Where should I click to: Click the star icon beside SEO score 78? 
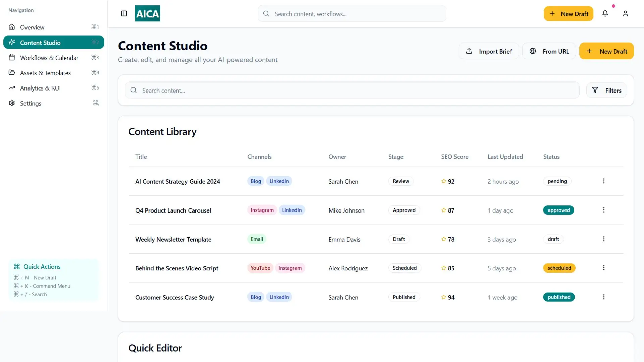(x=444, y=239)
